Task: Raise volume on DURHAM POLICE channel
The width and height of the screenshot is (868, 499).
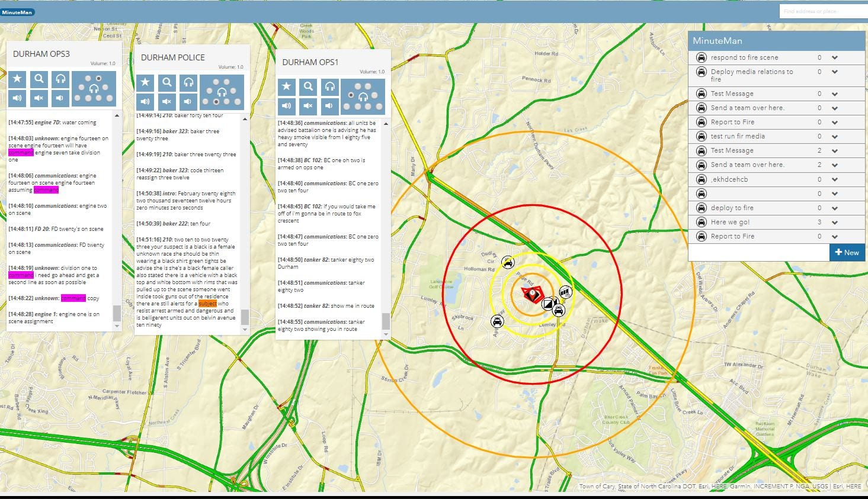Action: 145,102
